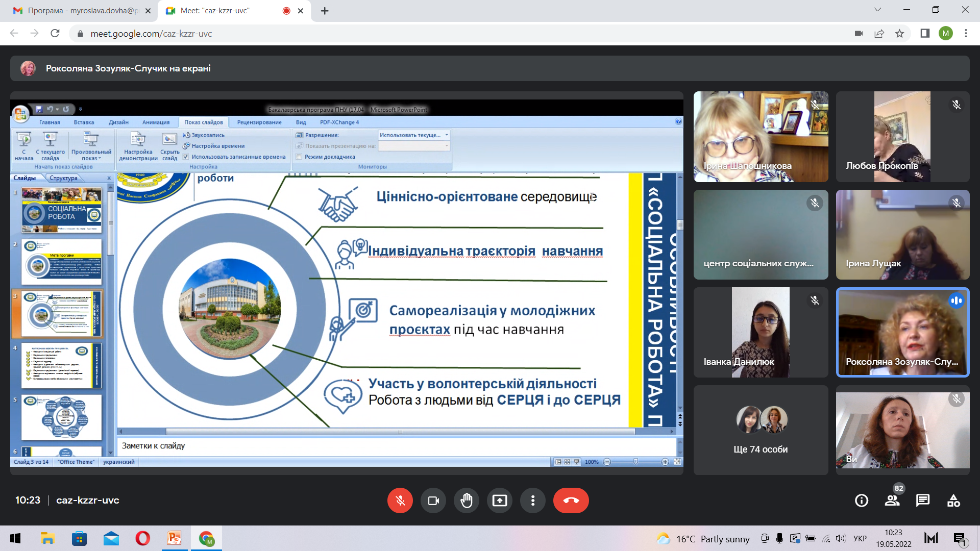Click the УКР language indicator in tray
The width and height of the screenshot is (980, 551).
(860, 539)
